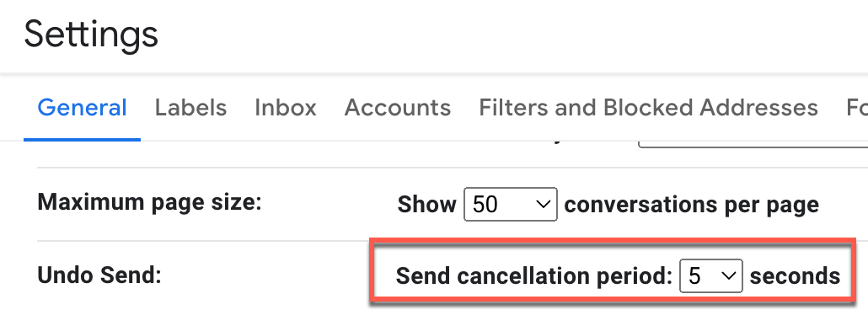The image size is (868, 310).
Task: Expand the chevron on conversations-per-page dropdown
Action: coord(544,204)
